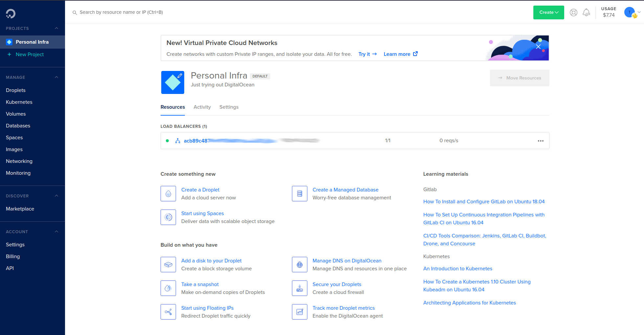
Task: Open Monitoring in the sidebar
Action: click(x=18, y=173)
